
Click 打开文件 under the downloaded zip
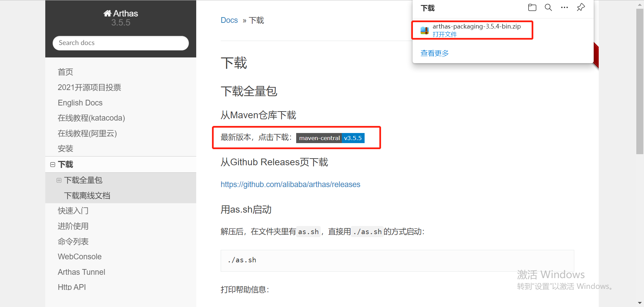coord(445,34)
